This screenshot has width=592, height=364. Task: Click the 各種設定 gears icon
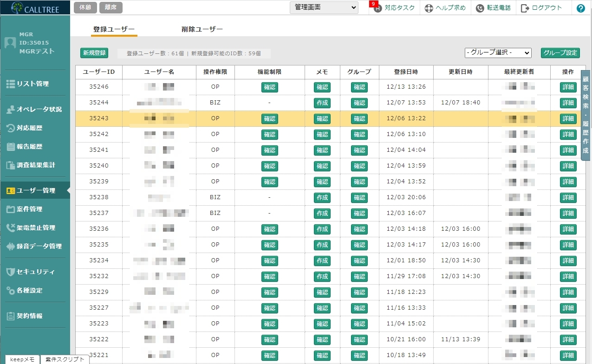pyautogui.click(x=11, y=291)
